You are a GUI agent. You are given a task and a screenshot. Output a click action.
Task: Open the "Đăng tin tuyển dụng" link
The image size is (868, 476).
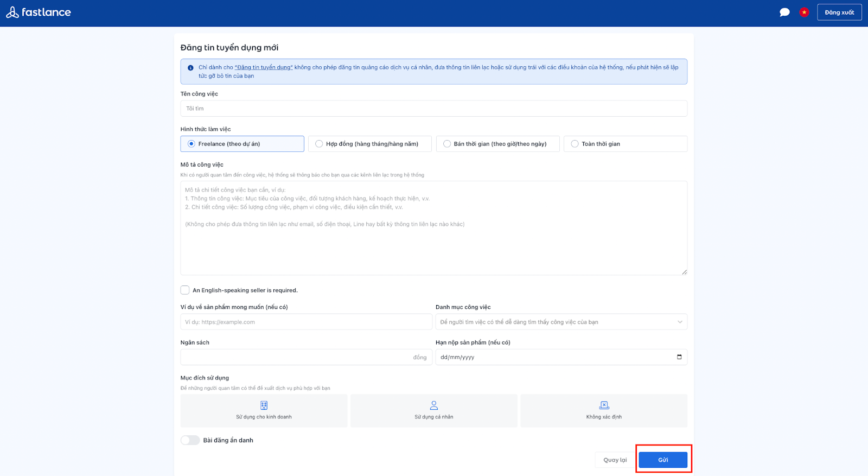point(264,67)
